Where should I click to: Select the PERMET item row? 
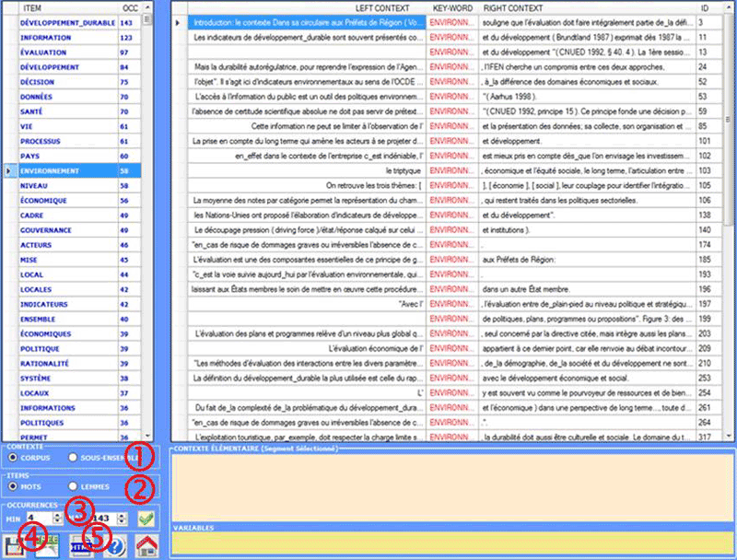pos(80,437)
